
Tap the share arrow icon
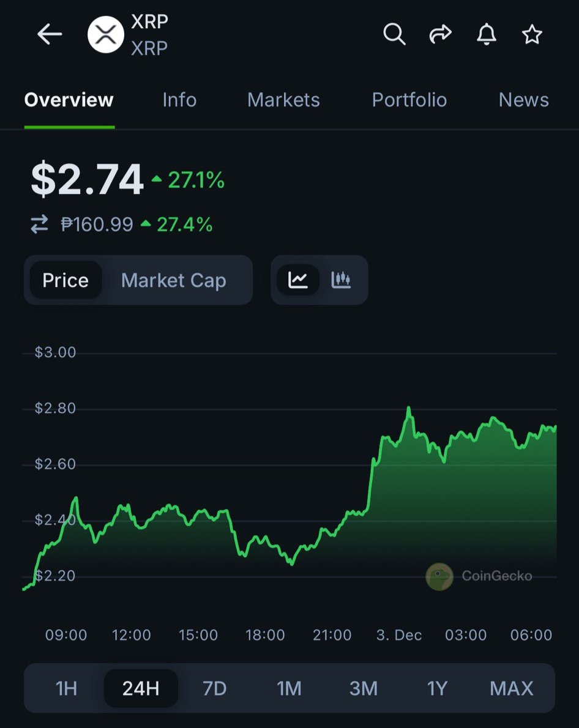[x=440, y=35]
